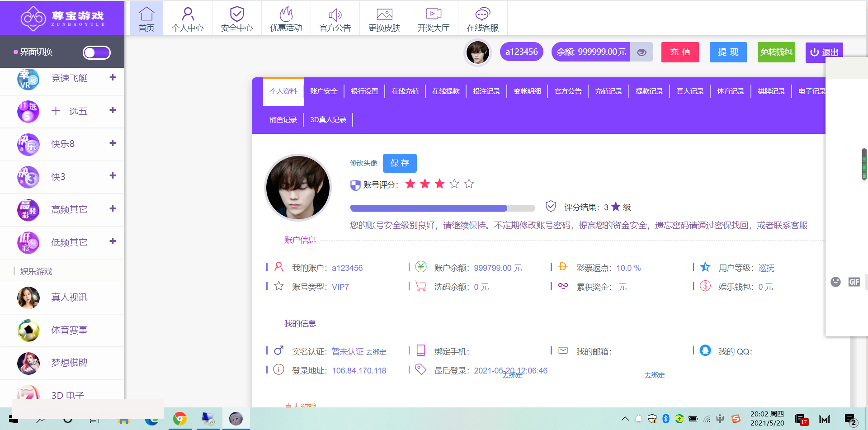Open Chrome from the Windows taskbar

coord(180,419)
